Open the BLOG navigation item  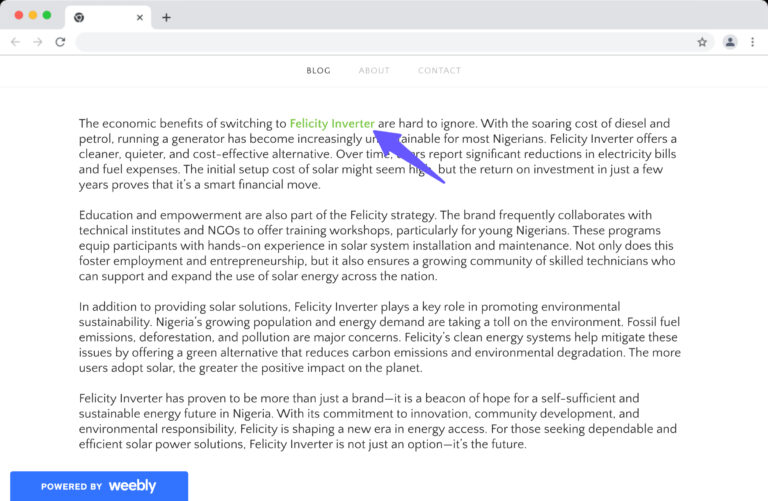click(318, 71)
